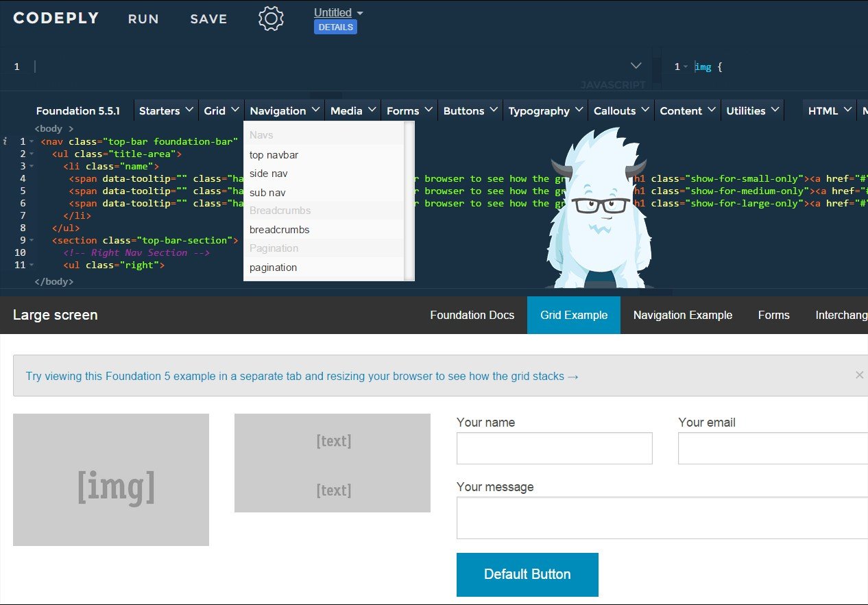Open the Starters dropdown
The image size is (868, 605).
[165, 110]
